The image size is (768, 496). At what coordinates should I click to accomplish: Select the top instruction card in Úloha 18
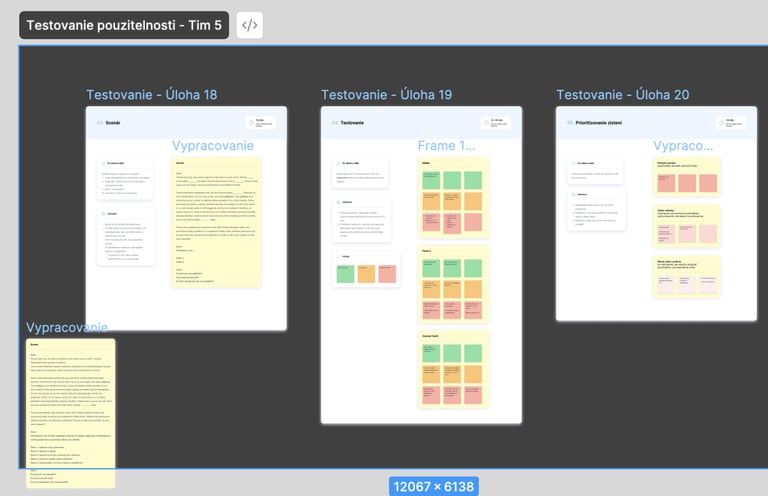click(125, 179)
